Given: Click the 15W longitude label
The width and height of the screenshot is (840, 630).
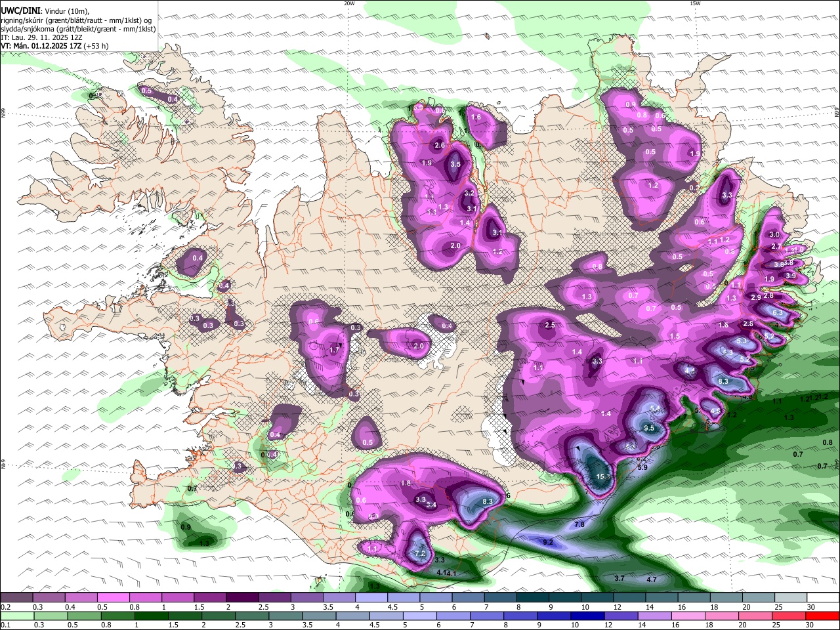Looking at the screenshot, I should tap(694, 3).
